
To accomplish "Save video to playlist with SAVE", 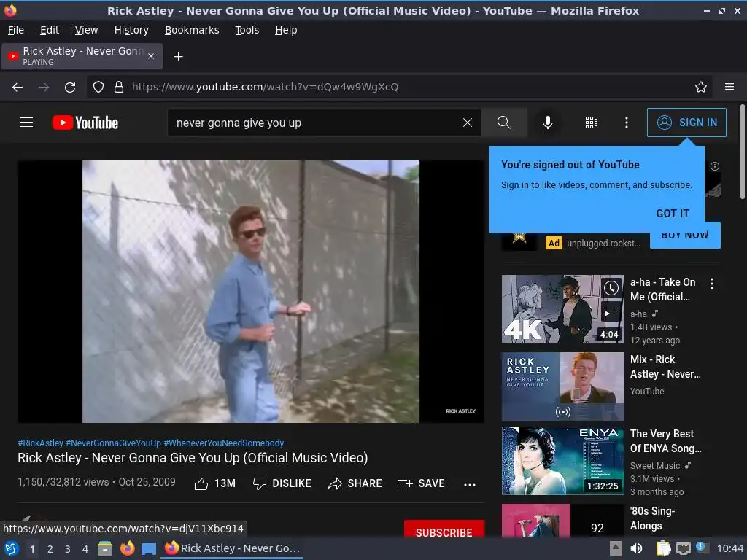I will [x=421, y=483].
